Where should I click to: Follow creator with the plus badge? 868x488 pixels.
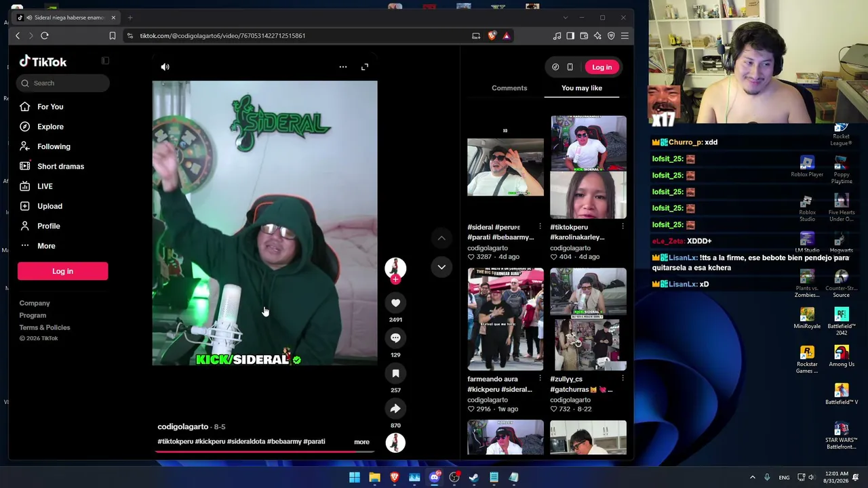click(395, 279)
